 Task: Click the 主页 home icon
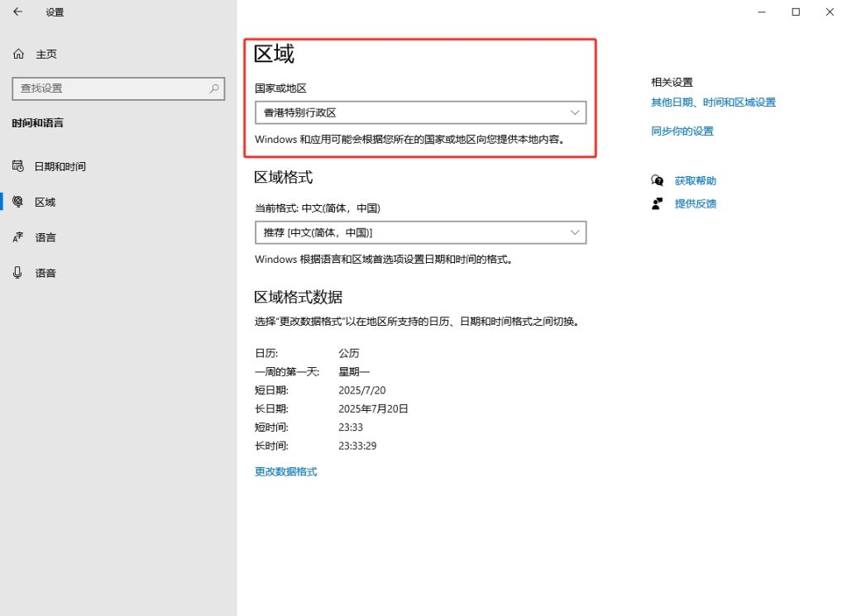18,54
